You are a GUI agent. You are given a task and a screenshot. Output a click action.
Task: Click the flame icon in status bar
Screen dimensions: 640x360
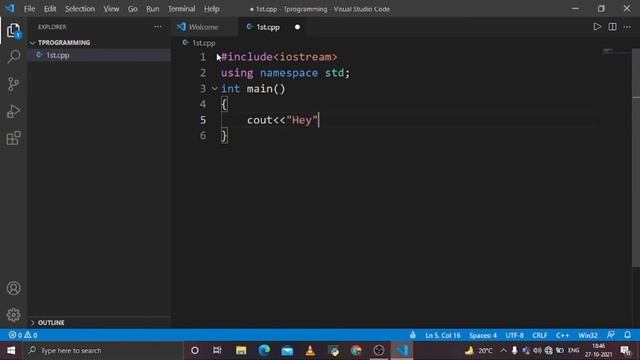point(413,335)
